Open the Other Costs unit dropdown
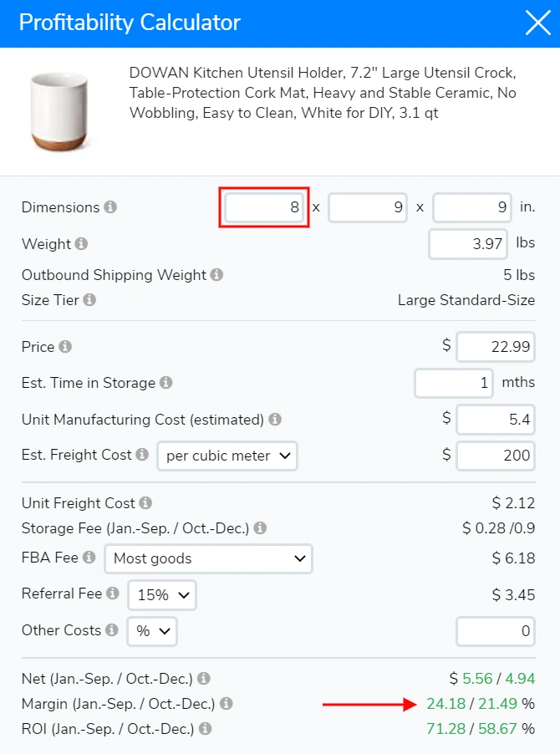560x754 pixels. [x=151, y=631]
